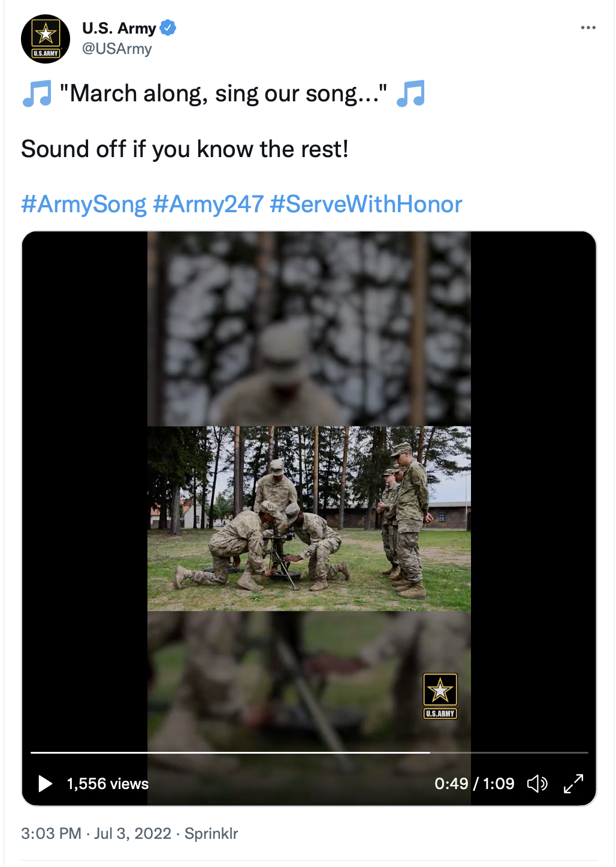616x867 pixels.
Task: Click the first music note emoji
Action: (37, 94)
